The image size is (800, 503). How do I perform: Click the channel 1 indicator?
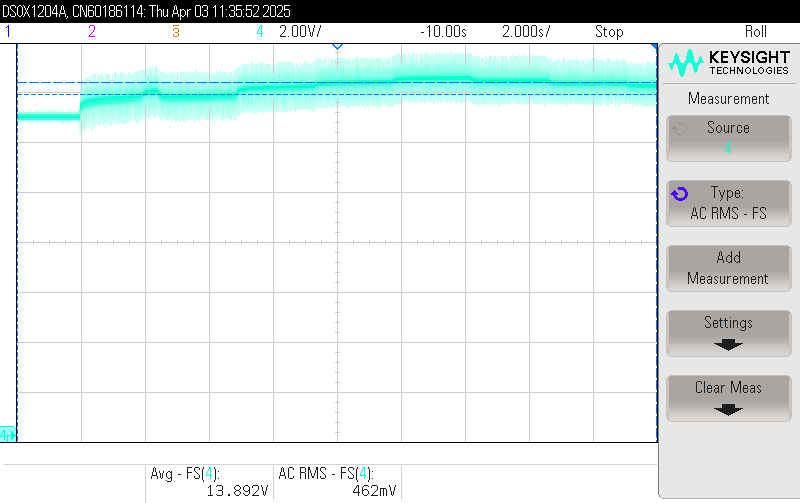click(8, 31)
